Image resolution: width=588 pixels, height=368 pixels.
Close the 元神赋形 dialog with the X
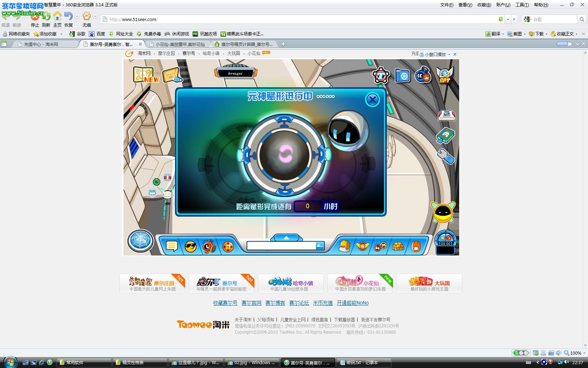point(372,100)
